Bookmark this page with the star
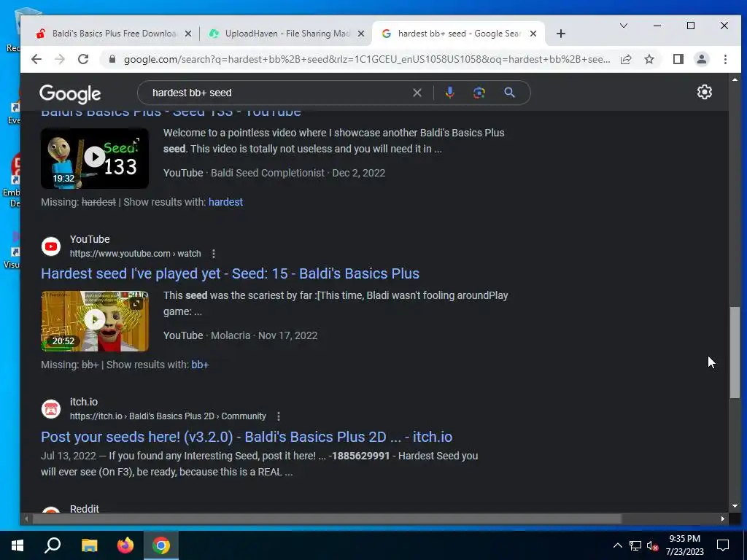747x560 pixels. (x=649, y=59)
